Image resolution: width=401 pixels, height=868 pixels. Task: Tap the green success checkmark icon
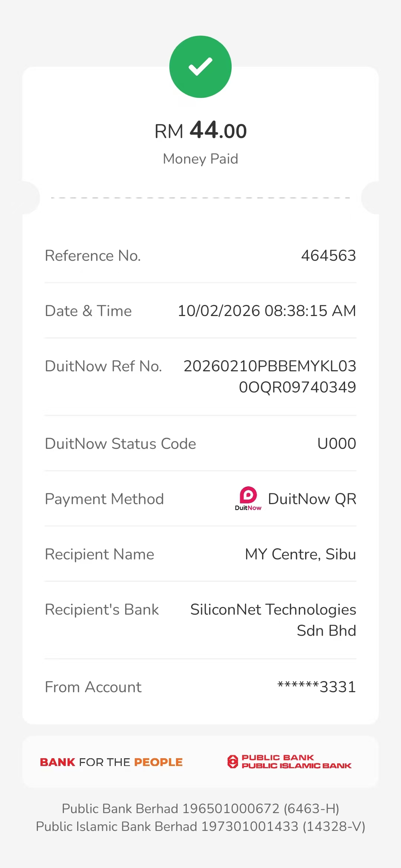tap(200, 67)
